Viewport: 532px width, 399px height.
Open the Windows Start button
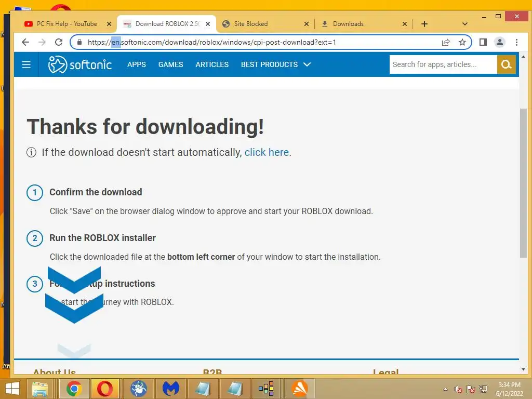[x=12, y=389]
